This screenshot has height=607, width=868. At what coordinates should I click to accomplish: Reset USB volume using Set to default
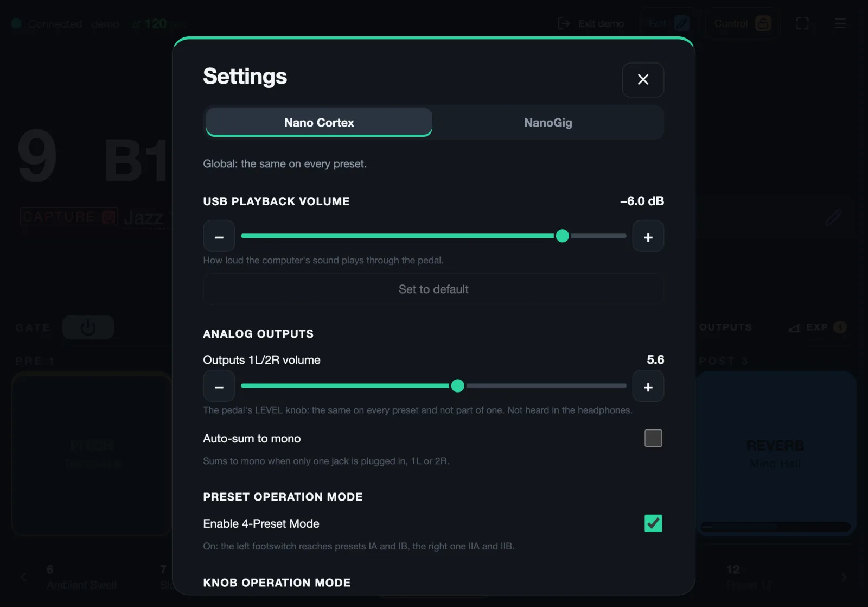[433, 289]
